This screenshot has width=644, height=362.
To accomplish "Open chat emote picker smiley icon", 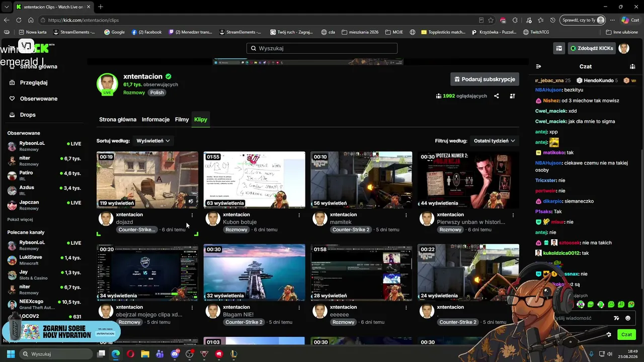I will click(628, 318).
